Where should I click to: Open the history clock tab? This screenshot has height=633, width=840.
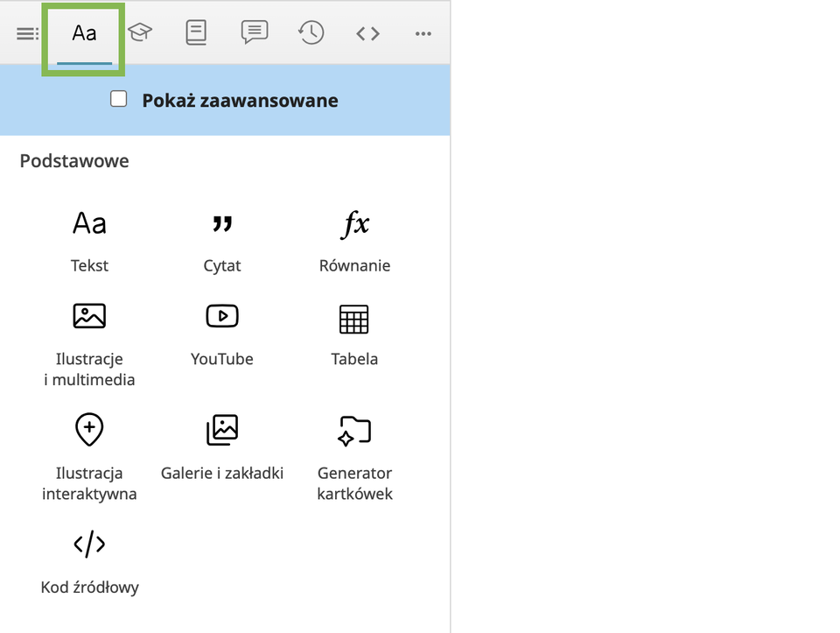tap(311, 33)
